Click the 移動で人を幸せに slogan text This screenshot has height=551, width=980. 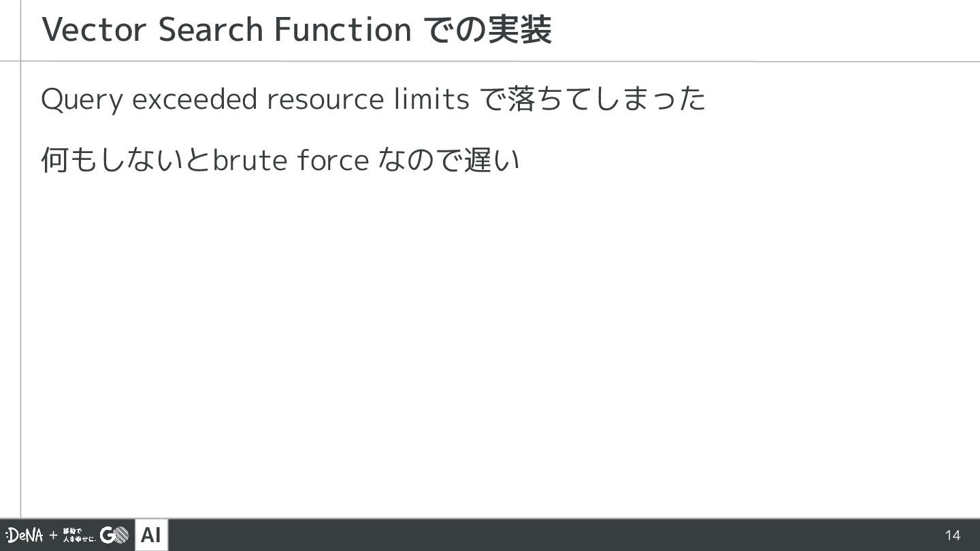click(79, 535)
